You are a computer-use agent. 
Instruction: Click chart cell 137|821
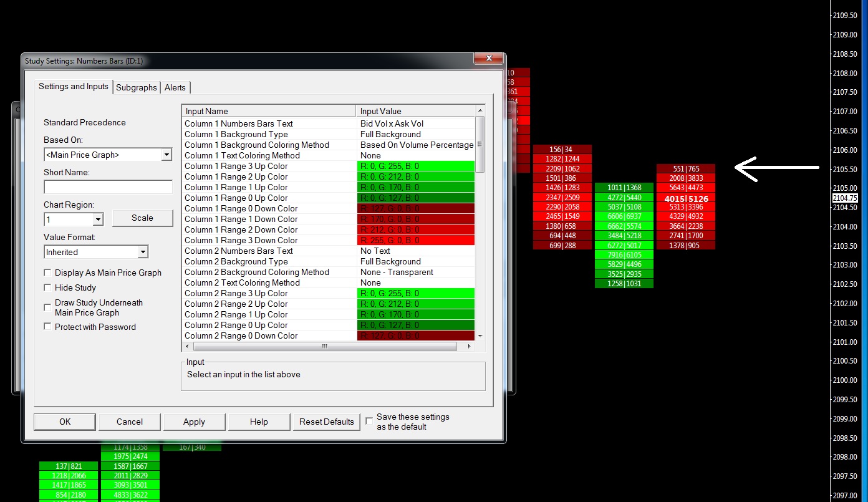69,466
